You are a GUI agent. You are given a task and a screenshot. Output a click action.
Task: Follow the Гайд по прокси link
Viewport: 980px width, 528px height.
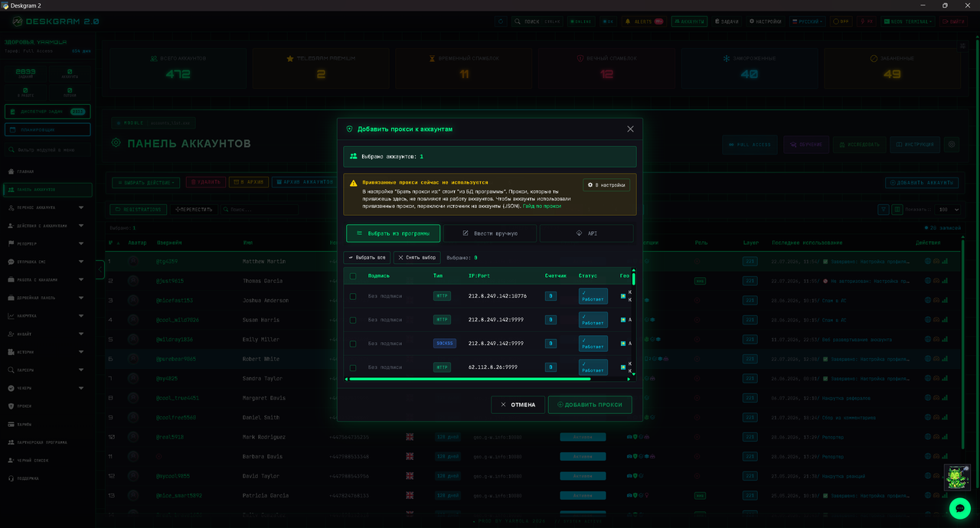[x=542, y=206]
